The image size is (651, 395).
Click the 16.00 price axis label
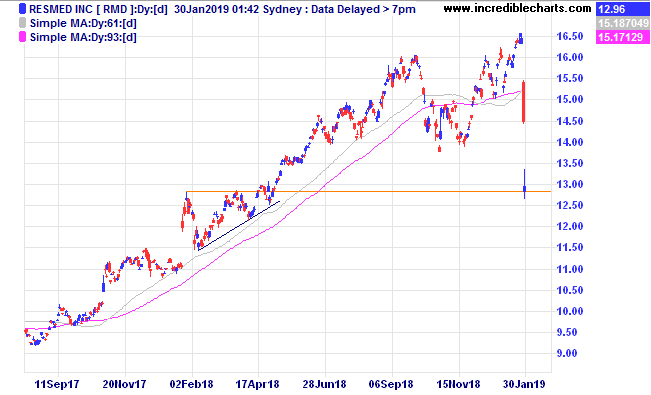pos(570,57)
